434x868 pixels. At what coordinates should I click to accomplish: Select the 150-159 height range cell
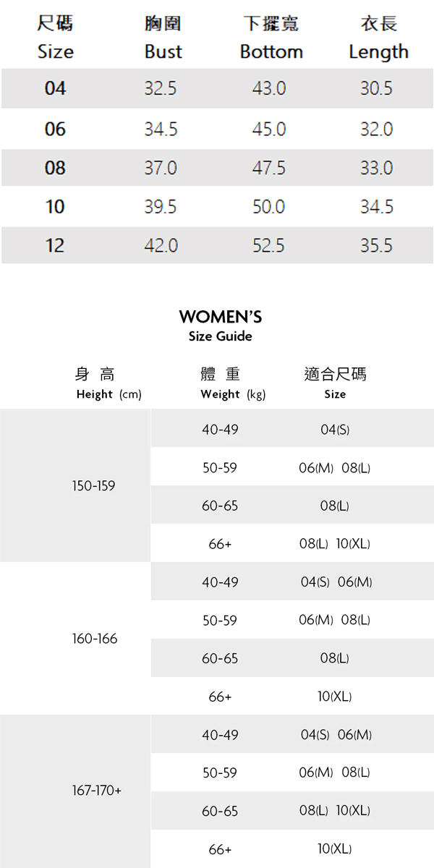tap(93, 485)
